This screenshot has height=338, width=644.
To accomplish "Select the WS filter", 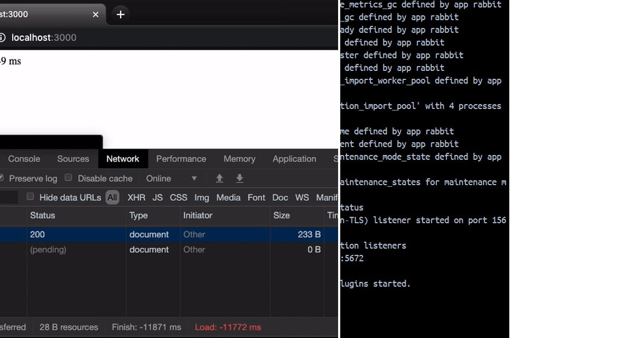I will [302, 197].
